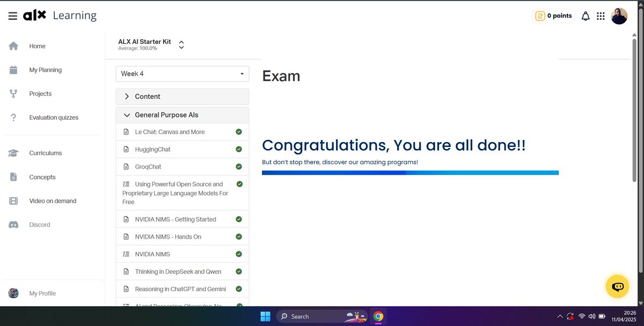Viewport: 644px width, 326px height.
Task: Click the Discord icon in sidebar
Action: tap(13, 225)
